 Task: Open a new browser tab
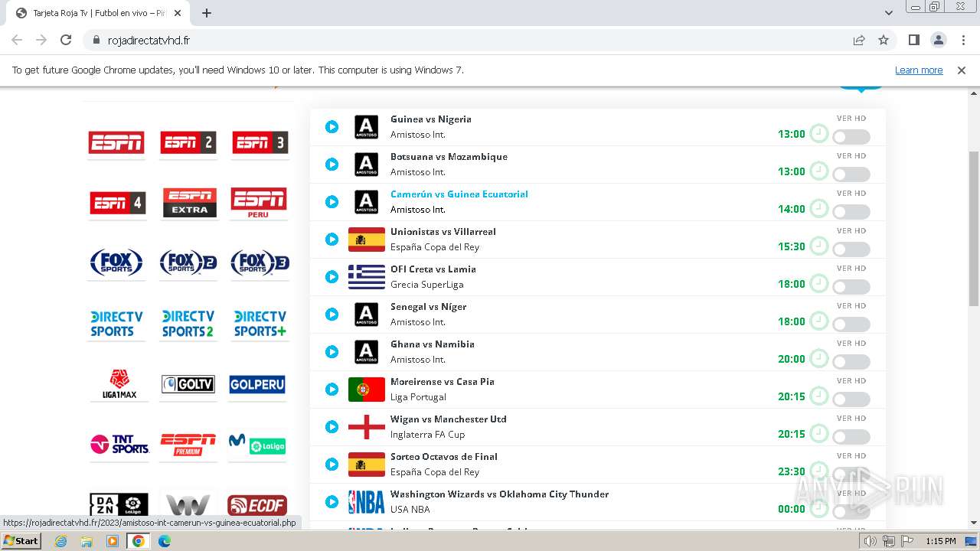tap(207, 13)
